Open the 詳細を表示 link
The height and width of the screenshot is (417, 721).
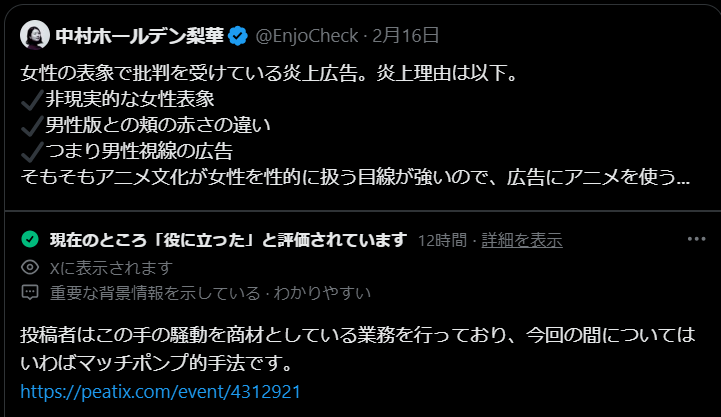click(x=522, y=240)
